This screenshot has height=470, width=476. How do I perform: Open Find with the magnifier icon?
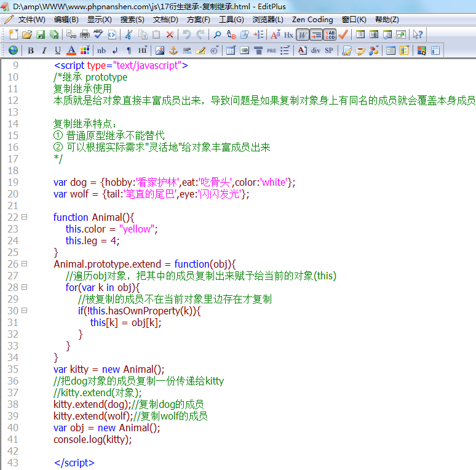click(217, 34)
